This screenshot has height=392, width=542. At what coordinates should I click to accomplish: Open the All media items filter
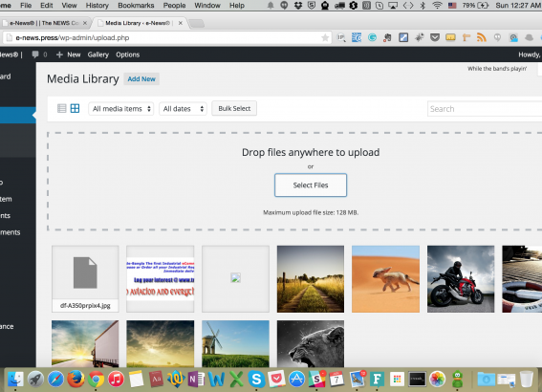121,109
